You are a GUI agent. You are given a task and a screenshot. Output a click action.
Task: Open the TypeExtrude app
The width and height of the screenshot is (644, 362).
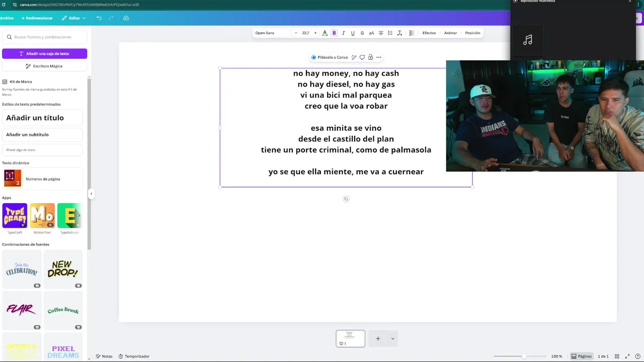[x=69, y=216]
